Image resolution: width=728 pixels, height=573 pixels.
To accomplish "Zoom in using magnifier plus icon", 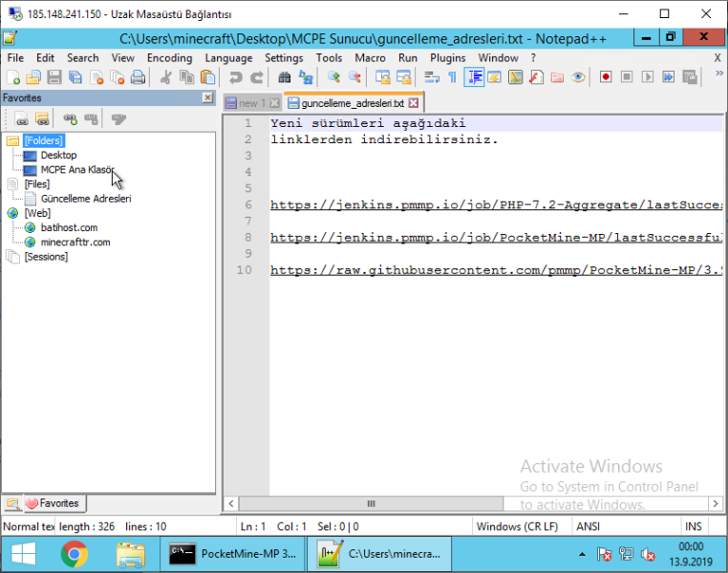I will 333,77.
